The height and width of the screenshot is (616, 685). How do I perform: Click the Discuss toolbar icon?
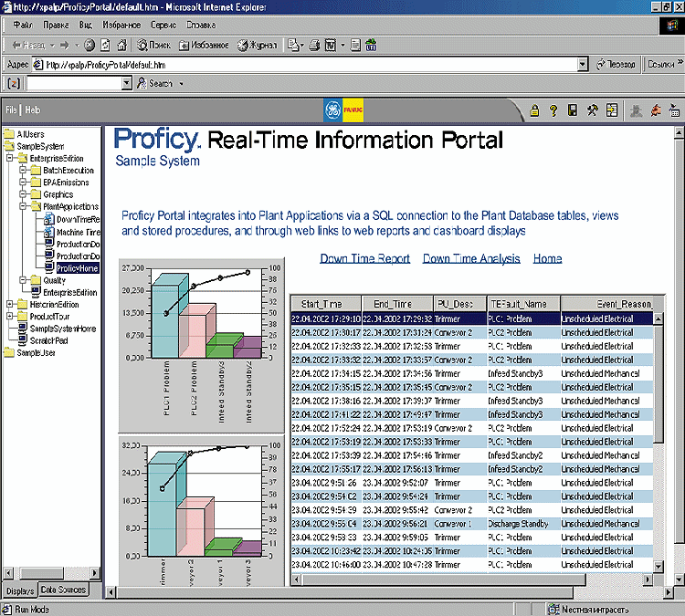point(356,45)
